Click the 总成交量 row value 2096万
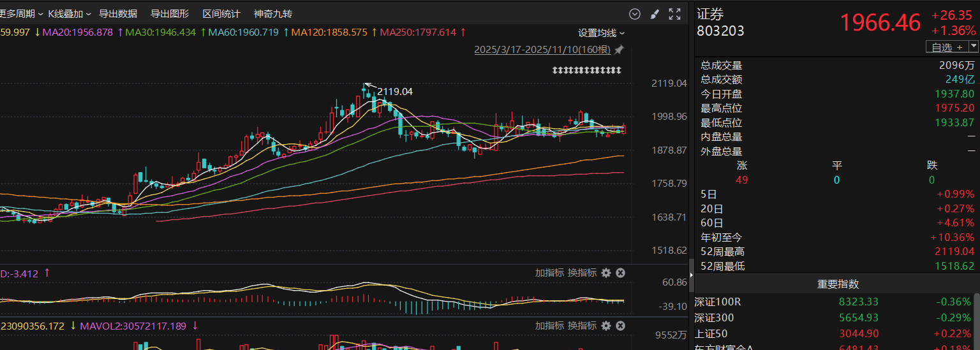The width and height of the screenshot is (980, 350). tap(957, 65)
